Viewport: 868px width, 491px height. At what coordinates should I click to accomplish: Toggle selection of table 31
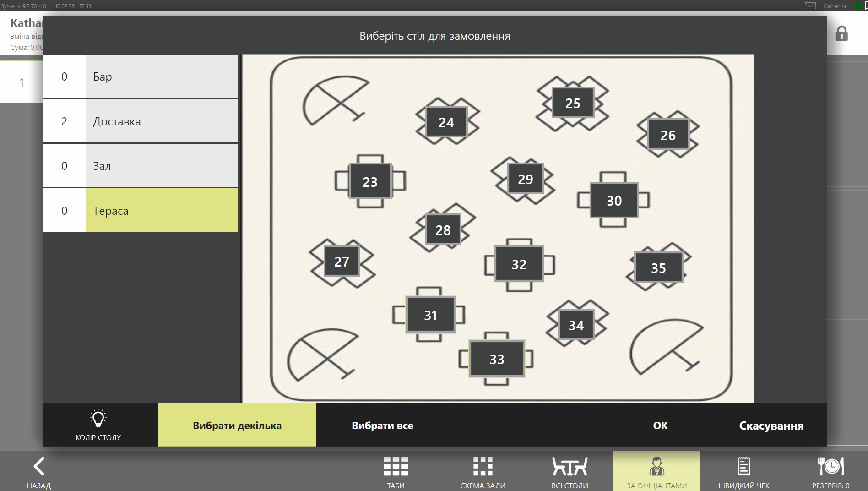click(x=430, y=315)
